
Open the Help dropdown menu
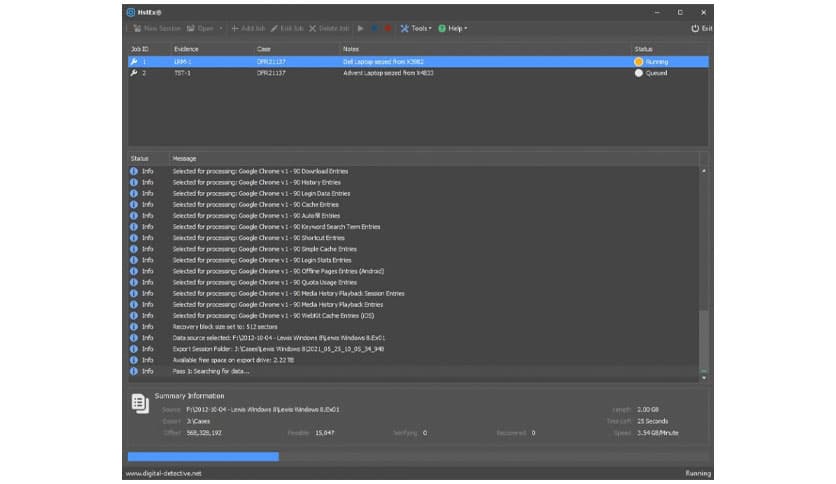(453, 28)
